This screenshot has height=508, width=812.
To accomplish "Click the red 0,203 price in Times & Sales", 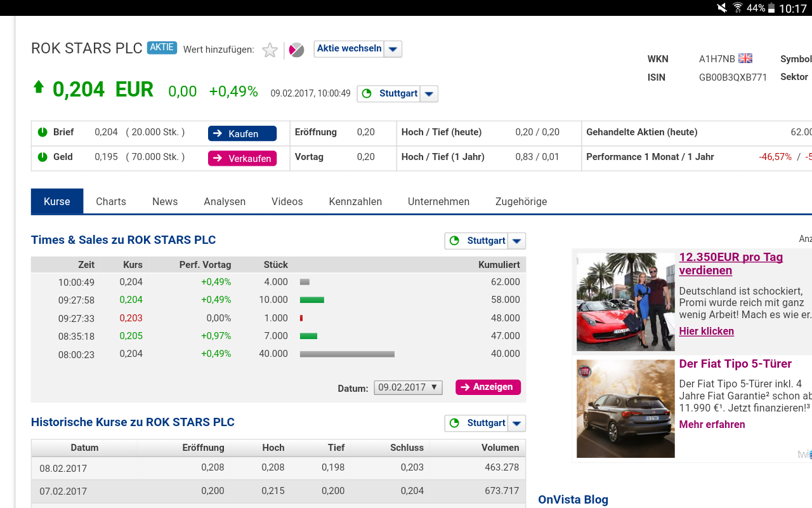I will coord(131,318).
